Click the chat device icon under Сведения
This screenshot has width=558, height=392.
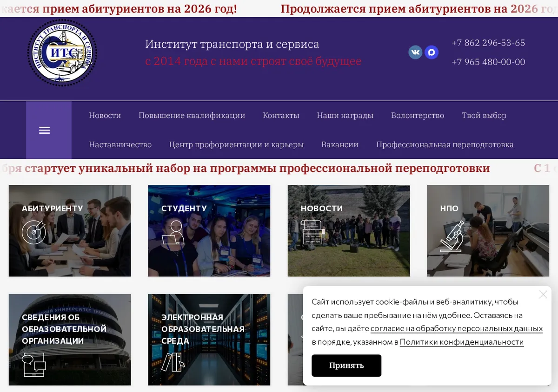pos(34,365)
